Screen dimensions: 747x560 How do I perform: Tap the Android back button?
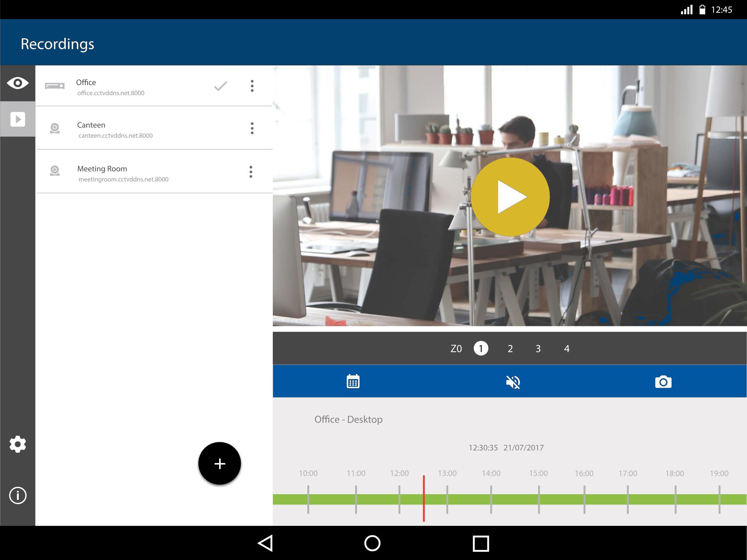click(265, 543)
